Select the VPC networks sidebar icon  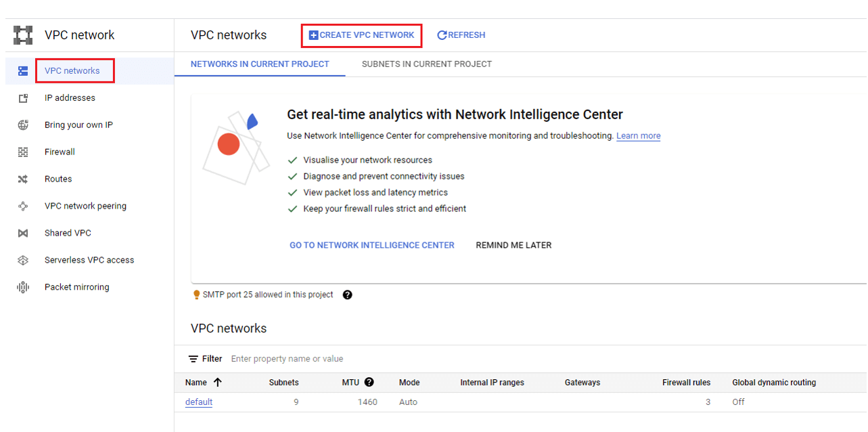(x=23, y=71)
